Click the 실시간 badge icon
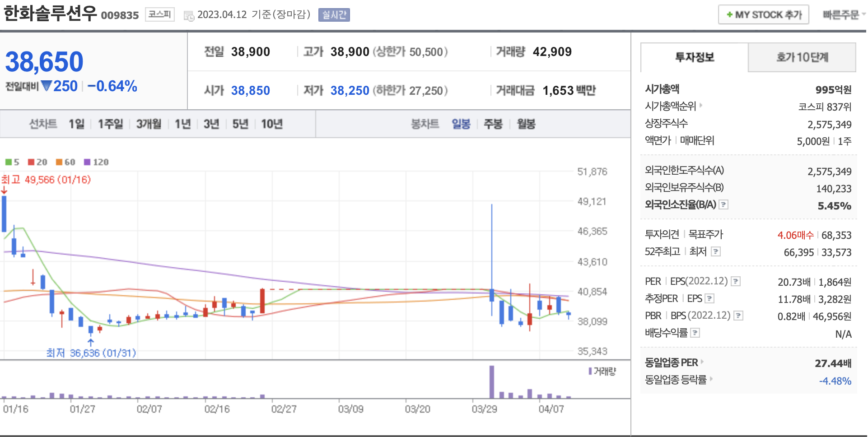Viewport: 868px width, 437px height. click(x=334, y=15)
